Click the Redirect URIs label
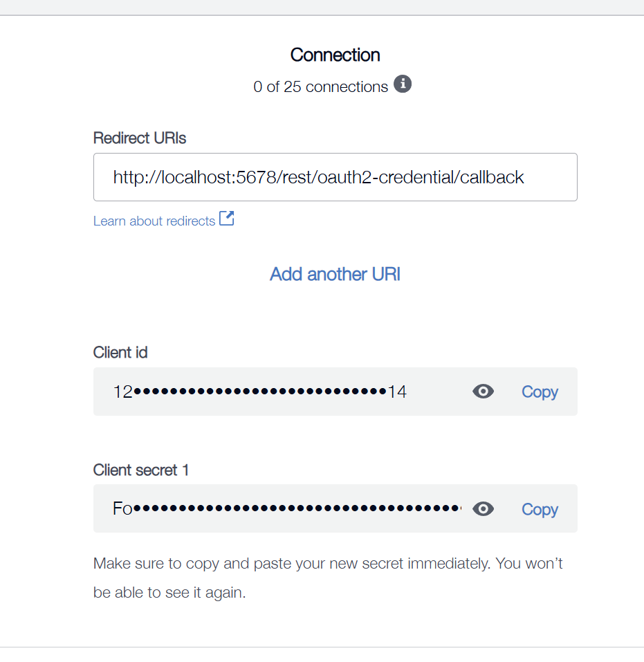Viewport: 644px width, 662px height. click(139, 138)
